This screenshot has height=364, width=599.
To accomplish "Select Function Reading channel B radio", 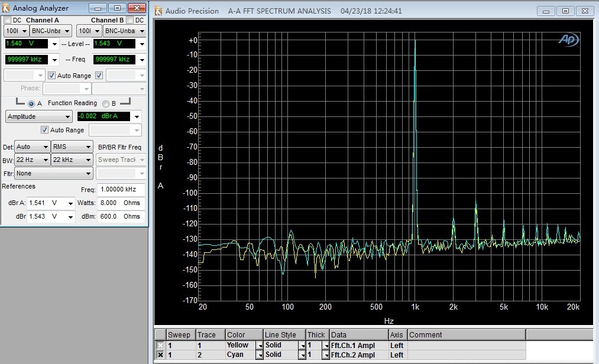I will pos(106,103).
